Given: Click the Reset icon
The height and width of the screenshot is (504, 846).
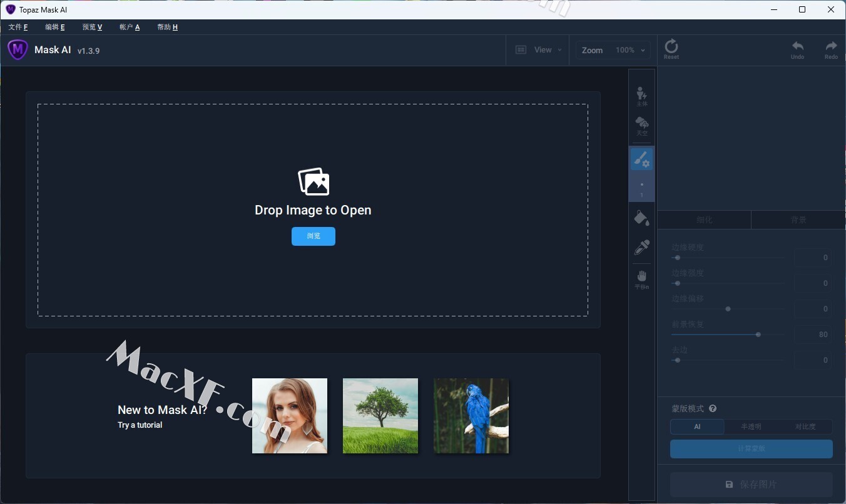Looking at the screenshot, I should coord(671,49).
